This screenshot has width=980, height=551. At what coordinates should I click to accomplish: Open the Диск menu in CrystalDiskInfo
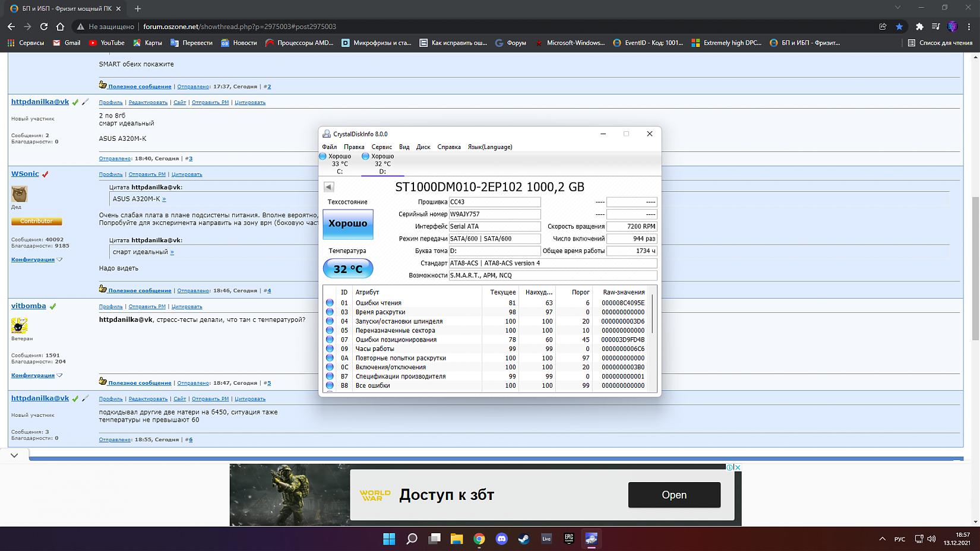[x=423, y=147]
